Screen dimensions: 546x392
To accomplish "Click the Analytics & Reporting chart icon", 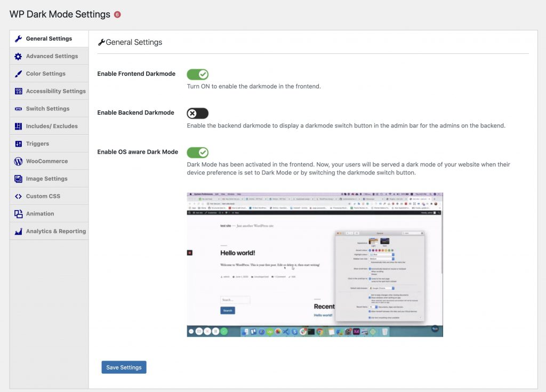I will pos(19,231).
